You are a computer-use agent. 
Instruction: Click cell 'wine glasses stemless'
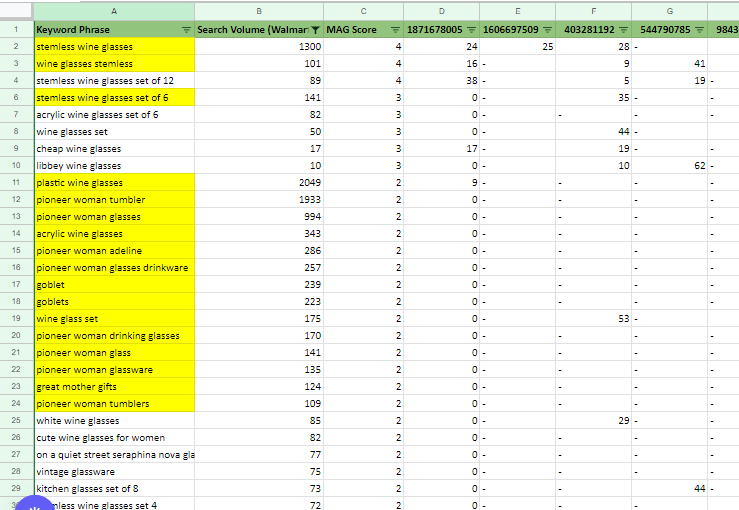pos(114,64)
